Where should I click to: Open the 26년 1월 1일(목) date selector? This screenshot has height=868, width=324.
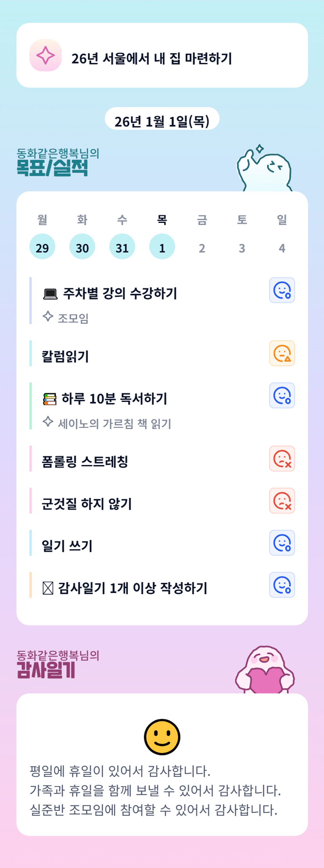(162, 121)
